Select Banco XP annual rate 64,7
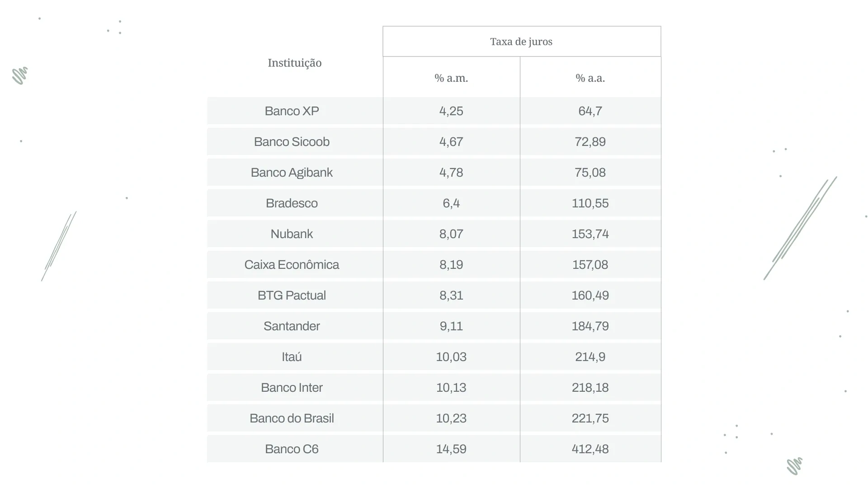The width and height of the screenshot is (868, 488). [590, 111]
